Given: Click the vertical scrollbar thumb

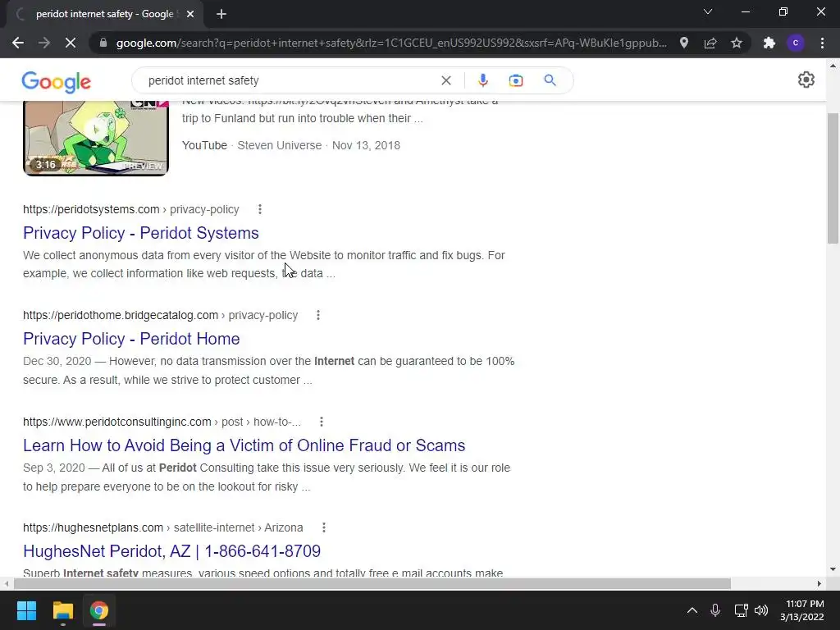Looking at the screenshot, I should [x=833, y=178].
